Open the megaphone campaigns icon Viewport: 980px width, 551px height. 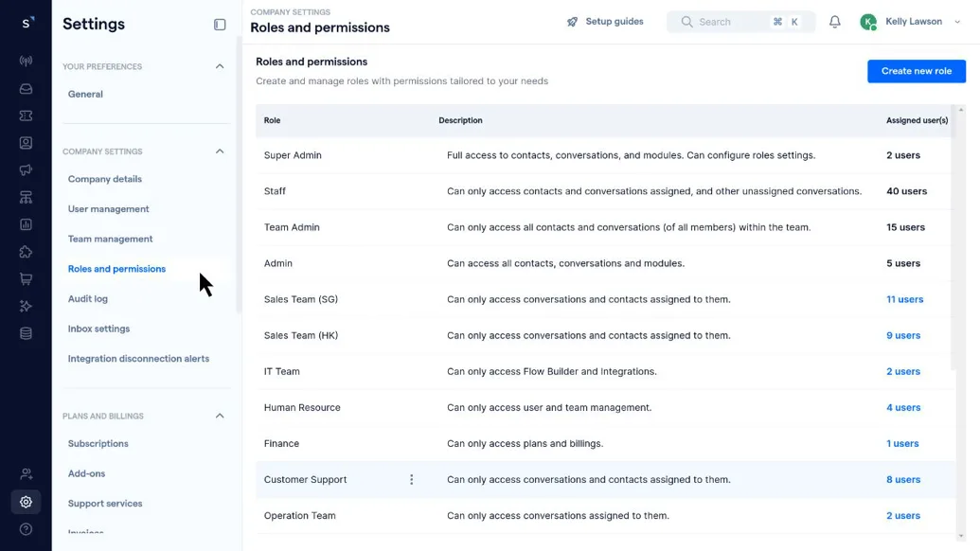coord(26,169)
